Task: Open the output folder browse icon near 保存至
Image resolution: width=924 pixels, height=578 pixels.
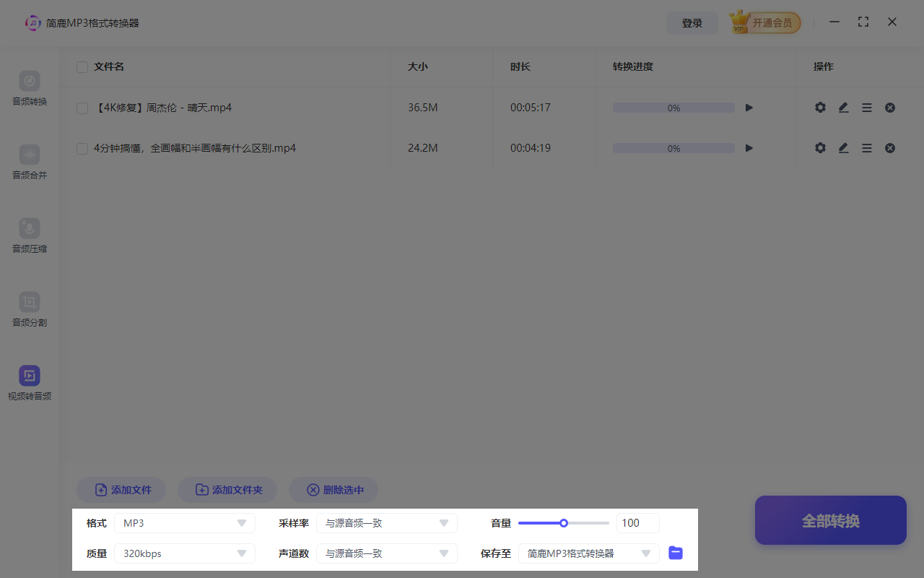Action: point(675,553)
